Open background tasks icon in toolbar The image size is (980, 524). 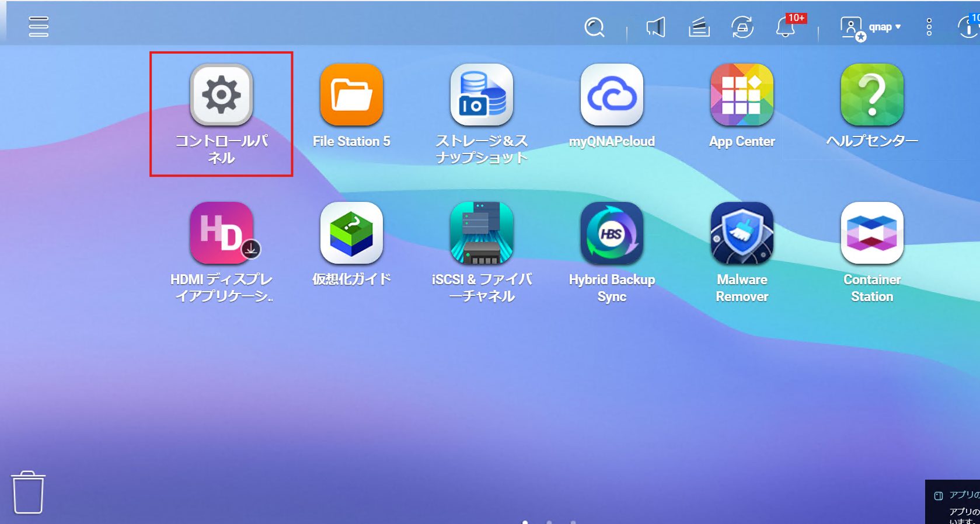point(699,27)
